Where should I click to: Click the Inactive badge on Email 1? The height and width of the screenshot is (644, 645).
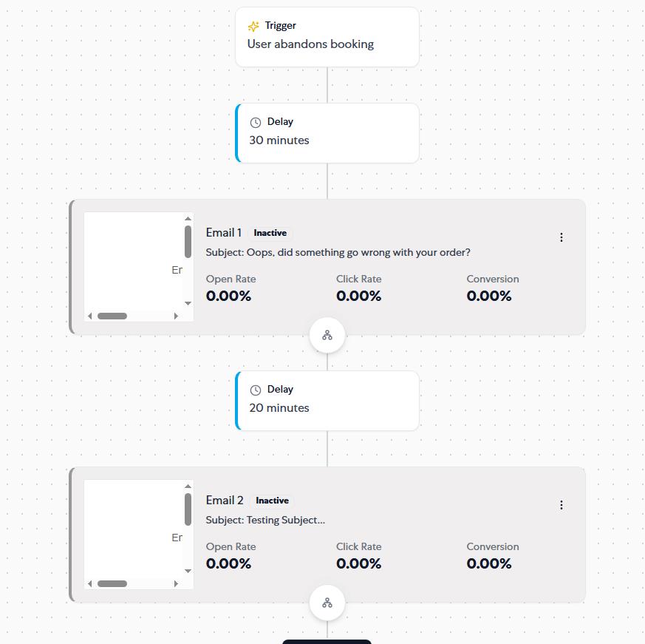click(x=270, y=233)
